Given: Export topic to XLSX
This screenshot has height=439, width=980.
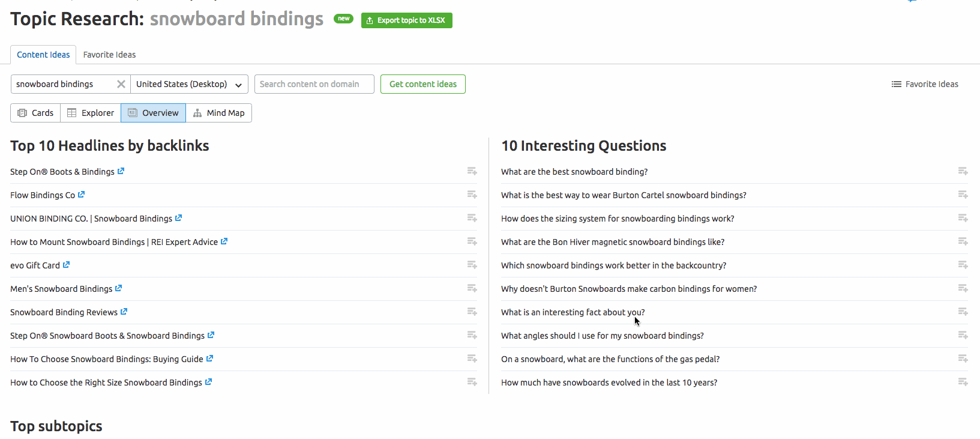Looking at the screenshot, I should tap(406, 20).
